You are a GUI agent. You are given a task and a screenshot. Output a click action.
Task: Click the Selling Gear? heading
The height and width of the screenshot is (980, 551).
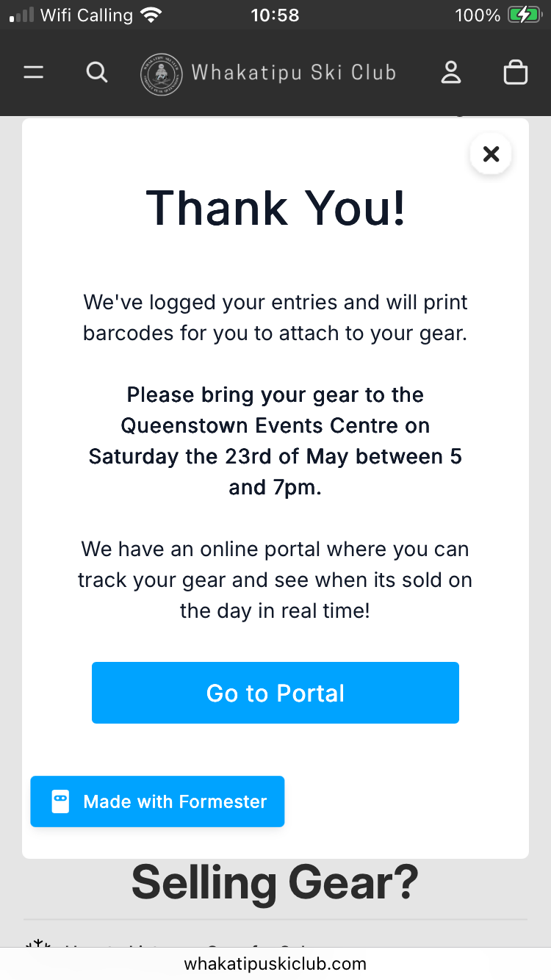coord(275,882)
